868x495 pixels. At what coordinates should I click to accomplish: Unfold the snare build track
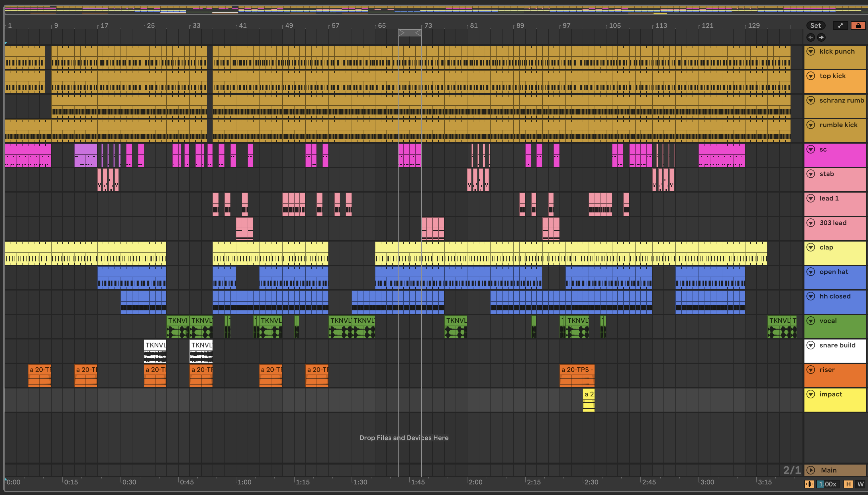[811, 345]
